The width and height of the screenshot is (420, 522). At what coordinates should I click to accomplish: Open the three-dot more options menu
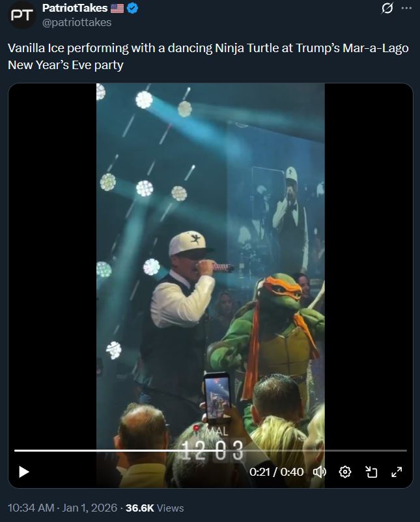(407, 8)
